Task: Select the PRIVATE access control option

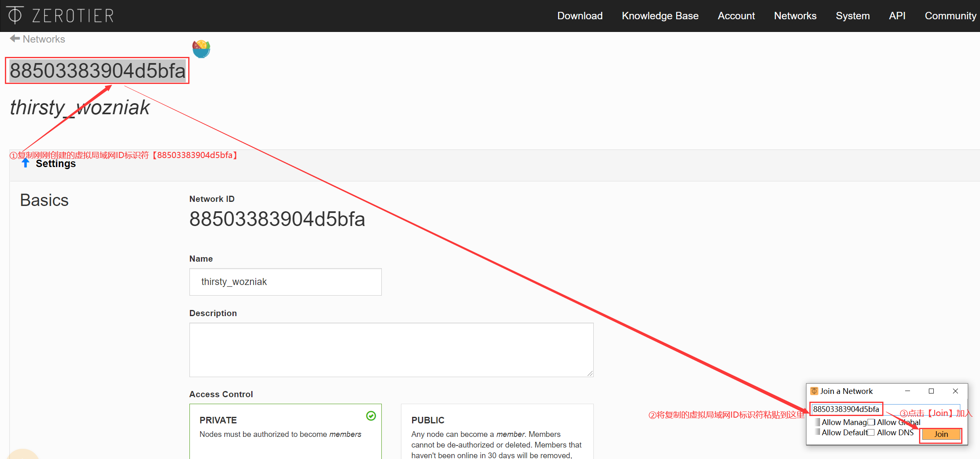Action: pos(285,431)
